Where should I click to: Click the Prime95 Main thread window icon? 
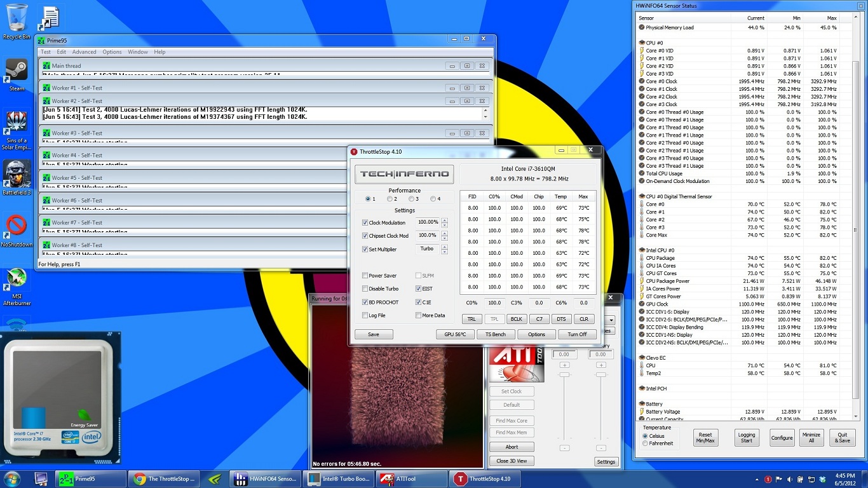pyautogui.click(x=46, y=65)
